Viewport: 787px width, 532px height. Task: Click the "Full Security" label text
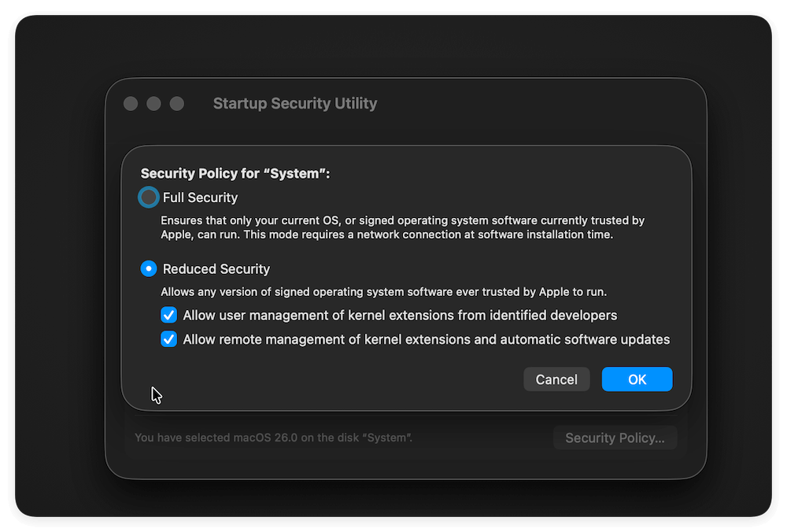point(200,198)
